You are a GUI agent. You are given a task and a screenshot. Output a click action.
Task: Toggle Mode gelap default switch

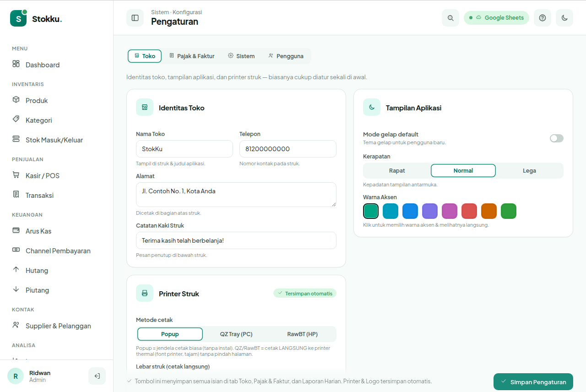point(557,138)
